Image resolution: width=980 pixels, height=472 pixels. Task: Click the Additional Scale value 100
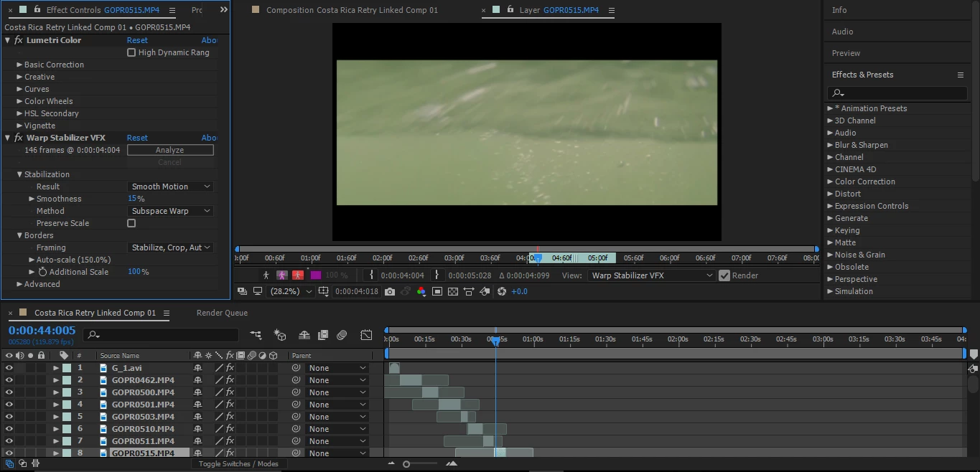pyautogui.click(x=134, y=272)
